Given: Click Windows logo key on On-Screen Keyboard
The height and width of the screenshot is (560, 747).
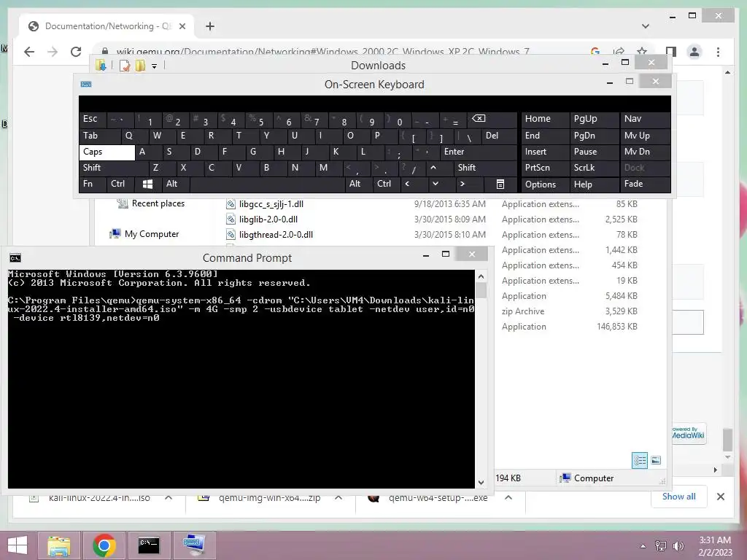Looking at the screenshot, I should (x=147, y=184).
